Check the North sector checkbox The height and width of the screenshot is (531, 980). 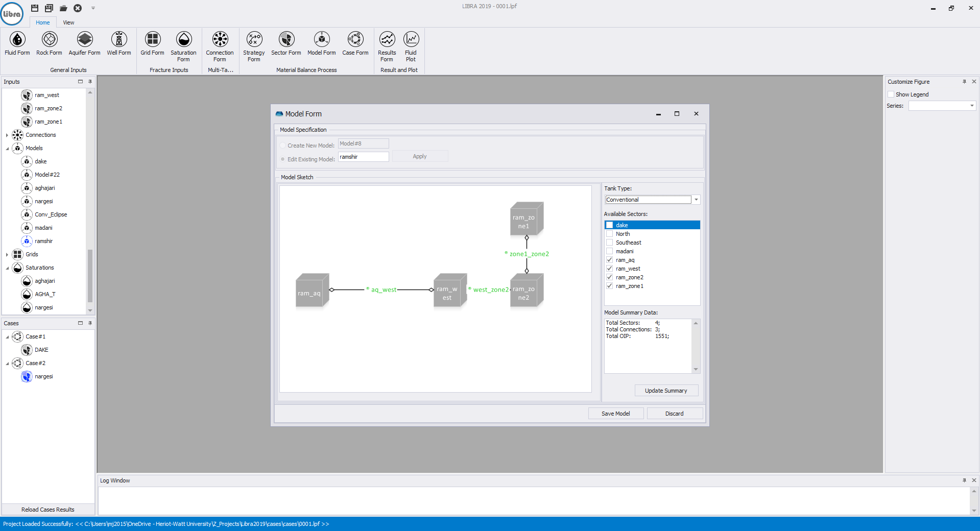[609, 234]
